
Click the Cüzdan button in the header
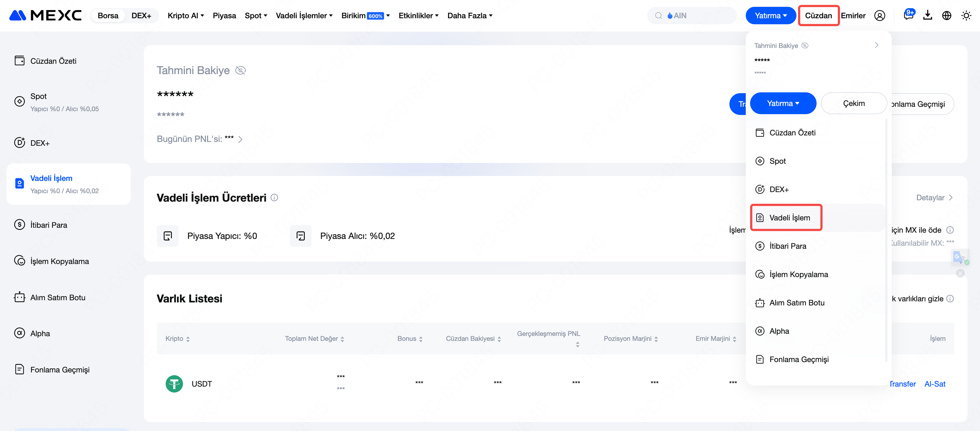click(818, 16)
